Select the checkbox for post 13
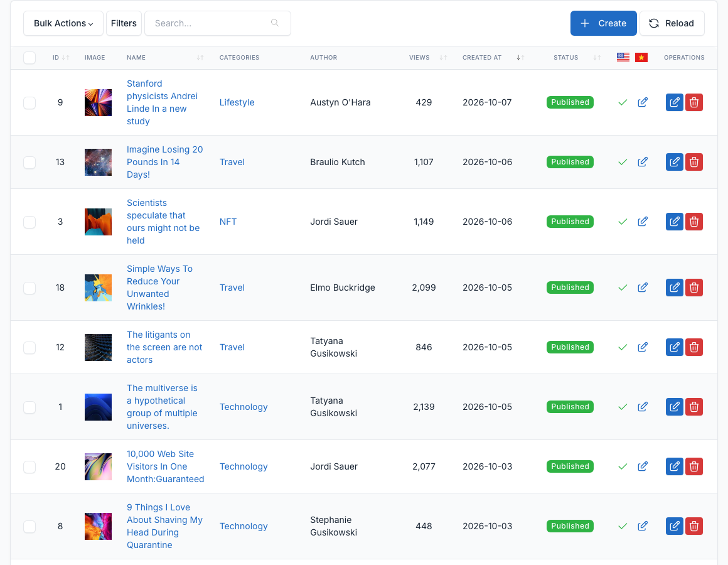The width and height of the screenshot is (728, 565). point(29,163)
